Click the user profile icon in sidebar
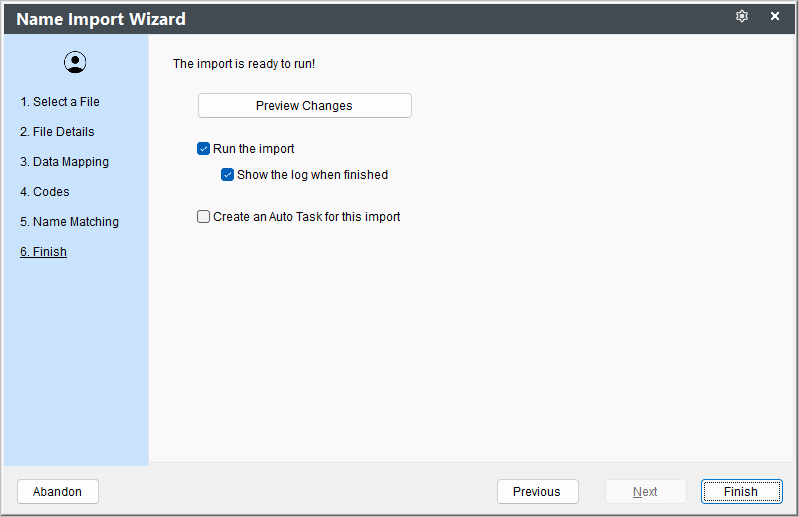The width and height of the screenshot is (799, 517). point(75,62)
